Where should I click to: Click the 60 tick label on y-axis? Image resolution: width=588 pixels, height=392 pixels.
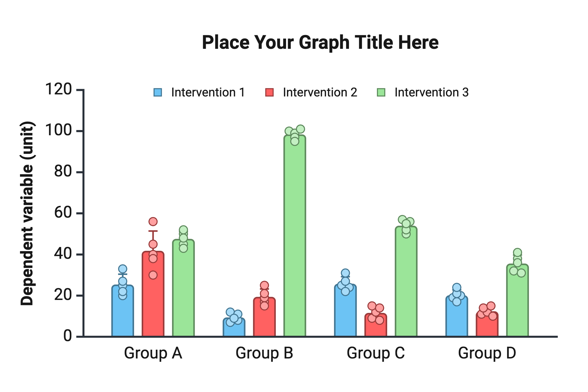click(63, 213)
